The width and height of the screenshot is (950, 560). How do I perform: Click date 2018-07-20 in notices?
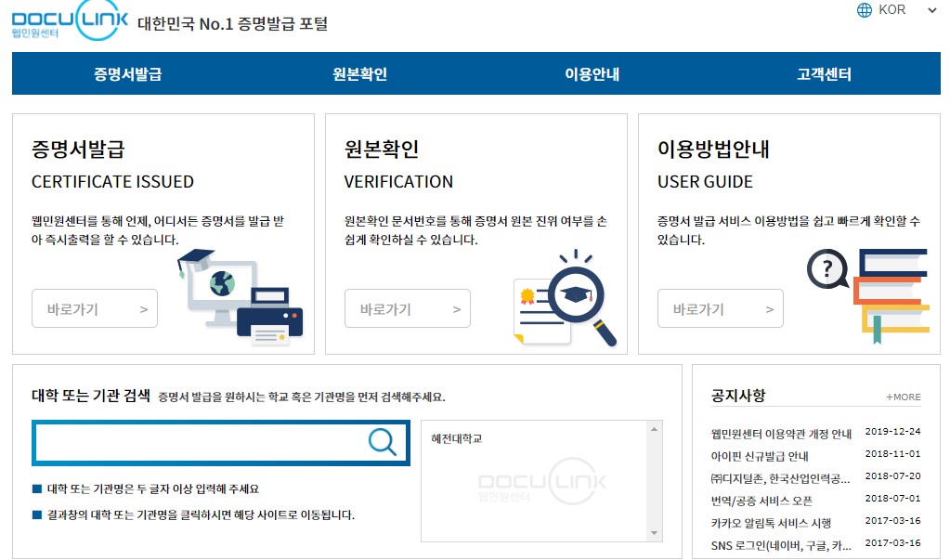coord(893,476)
